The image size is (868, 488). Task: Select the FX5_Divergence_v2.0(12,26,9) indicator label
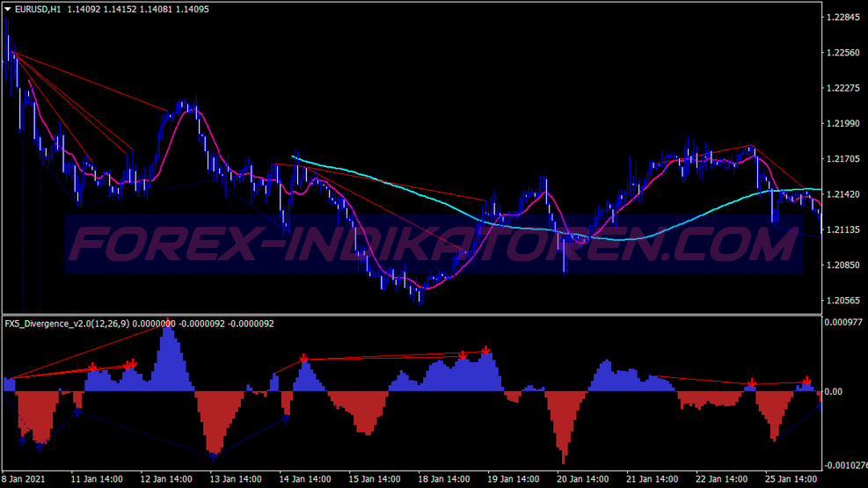coord(67,324)
